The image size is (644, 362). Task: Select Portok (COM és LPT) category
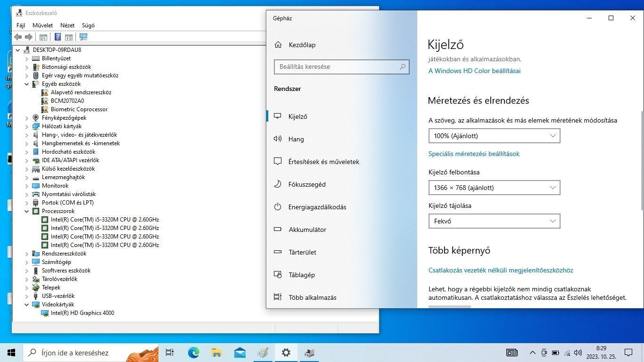pos(67,203)
